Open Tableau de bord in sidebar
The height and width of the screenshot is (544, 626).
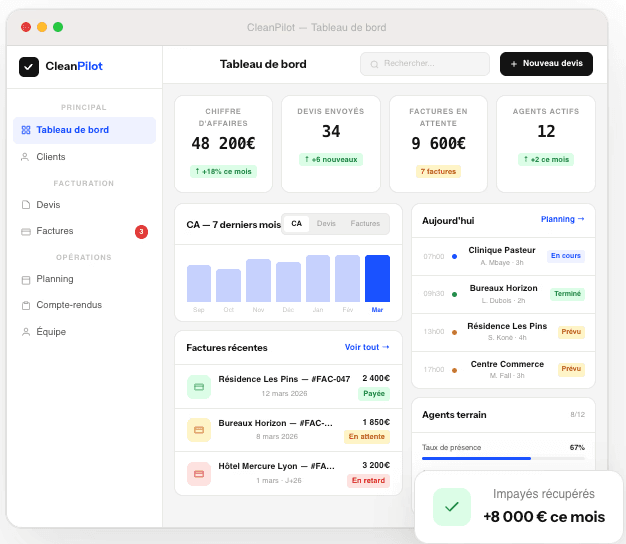click(84, 130)
